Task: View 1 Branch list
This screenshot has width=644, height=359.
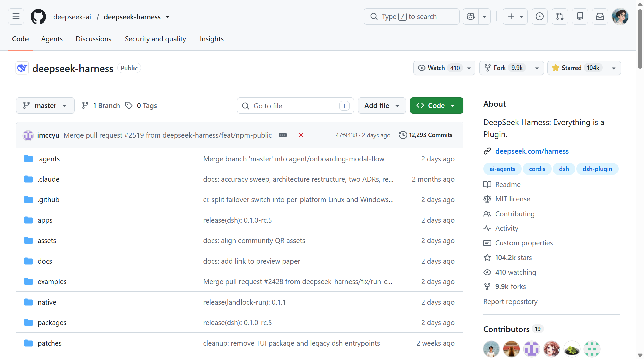Action: pos(101,106)
